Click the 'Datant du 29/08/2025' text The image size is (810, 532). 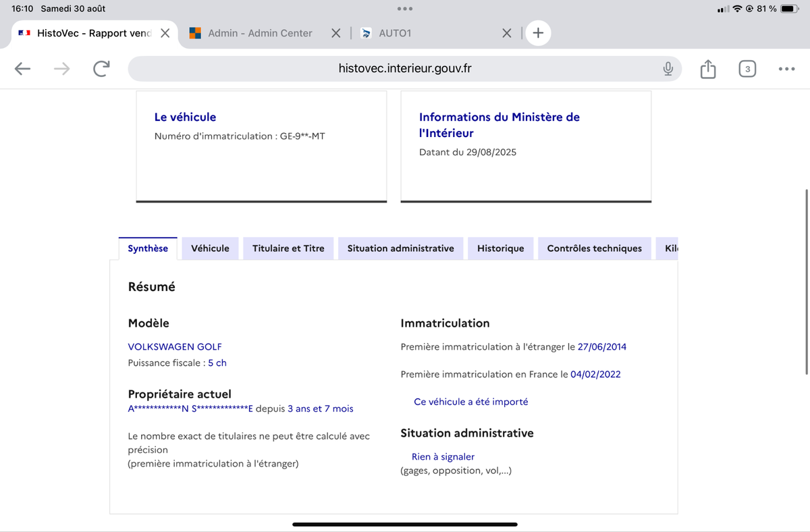(468, 153)
